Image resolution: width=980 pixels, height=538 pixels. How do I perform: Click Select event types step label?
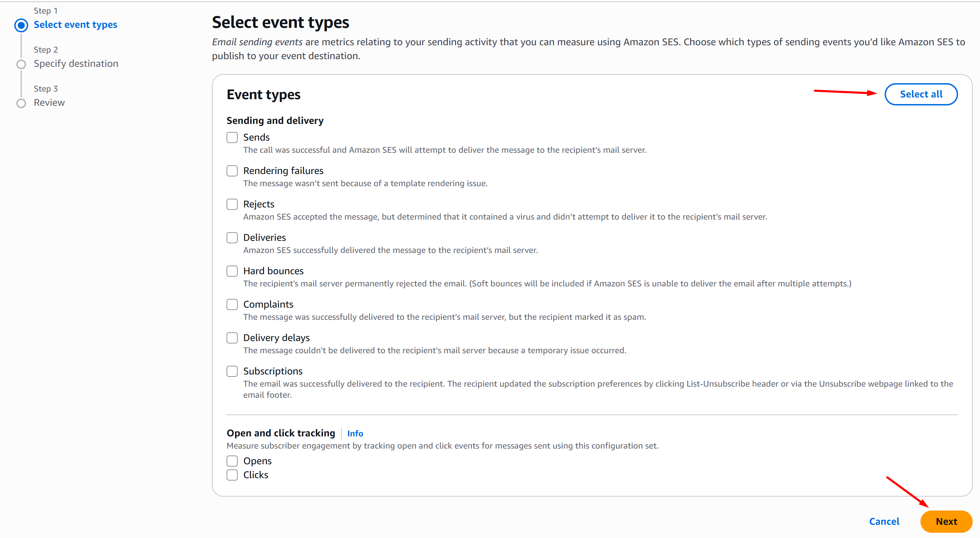75,25
